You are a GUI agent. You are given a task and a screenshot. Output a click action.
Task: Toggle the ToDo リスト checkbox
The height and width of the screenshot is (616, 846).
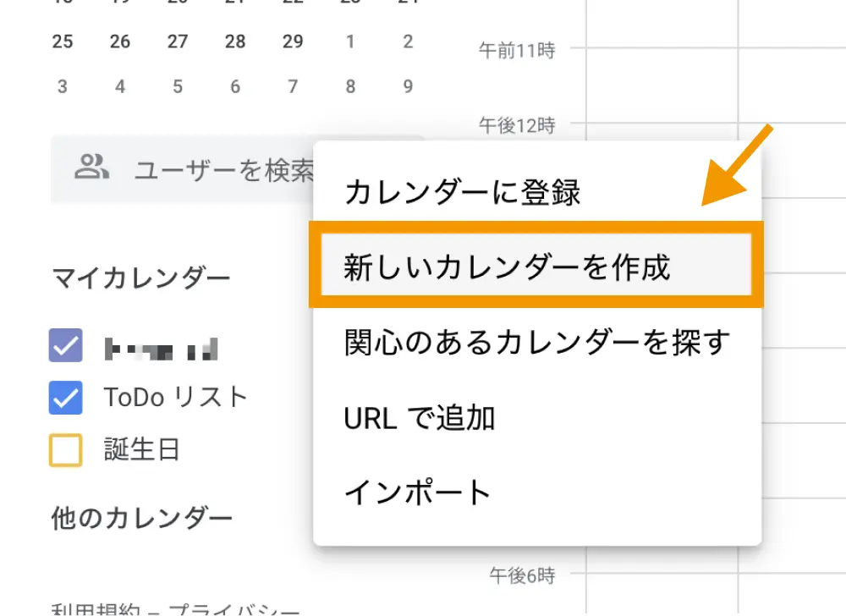point(66,397)
